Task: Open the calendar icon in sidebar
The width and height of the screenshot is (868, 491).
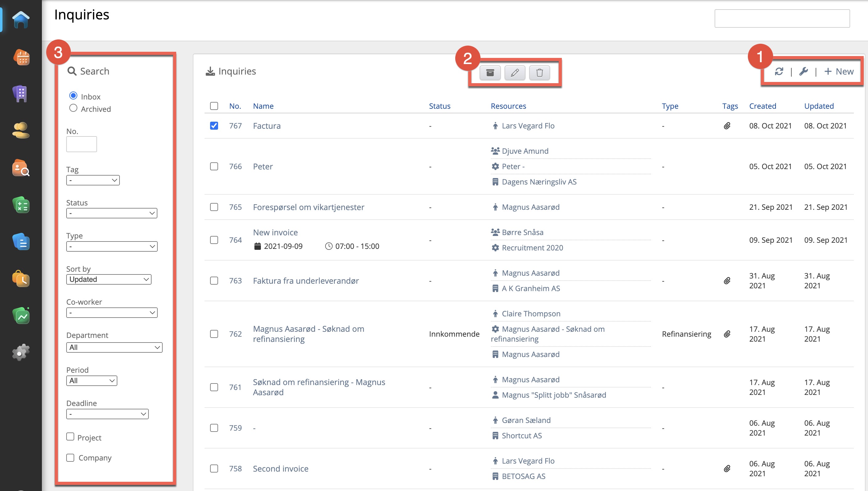Action: coord(21,57)
